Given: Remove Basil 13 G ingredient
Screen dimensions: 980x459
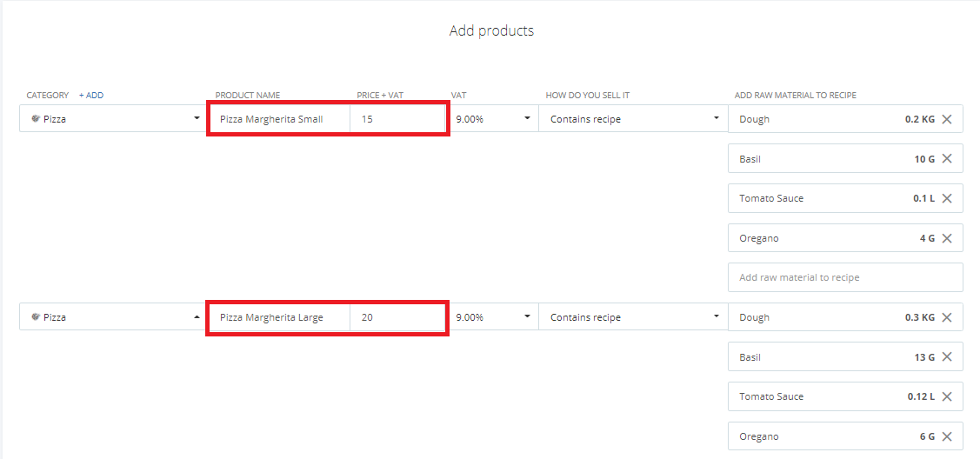Looking at the screenshot, I should coord(947,356).
